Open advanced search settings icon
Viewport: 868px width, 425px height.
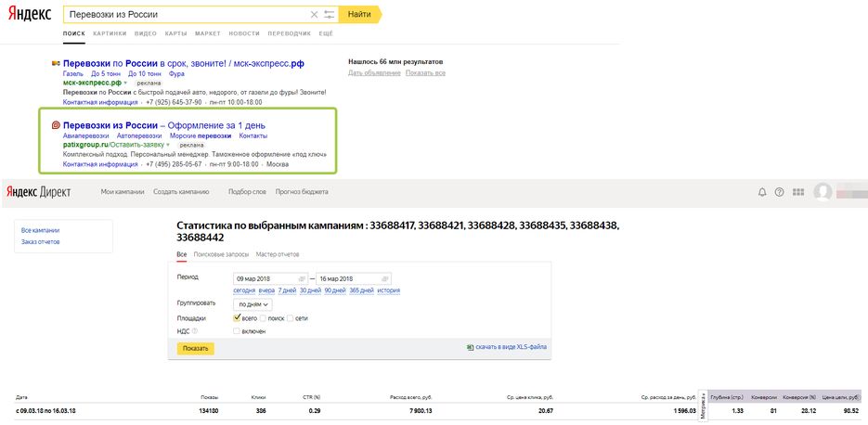[329, 15]
